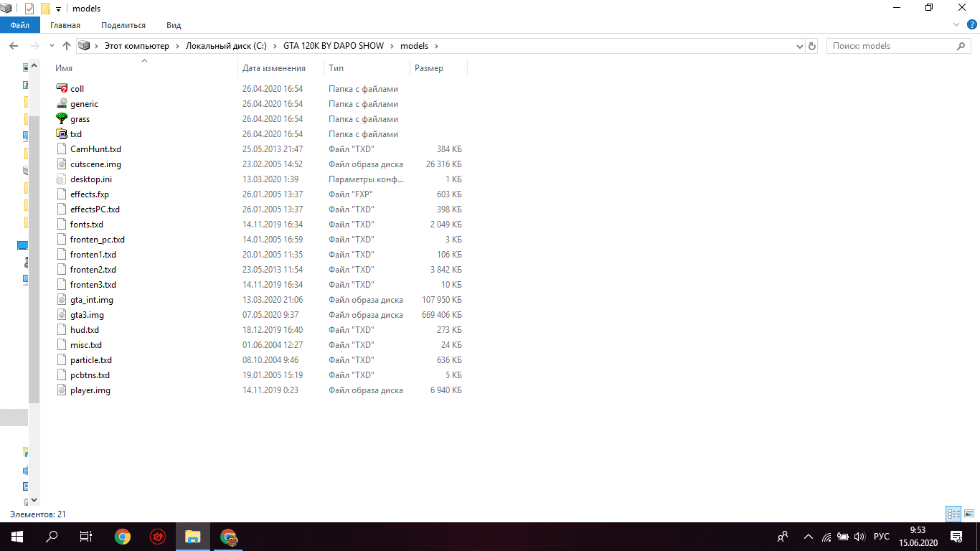Open the grass folder with tree icon
980x551 pixels.
click(62, 119)
